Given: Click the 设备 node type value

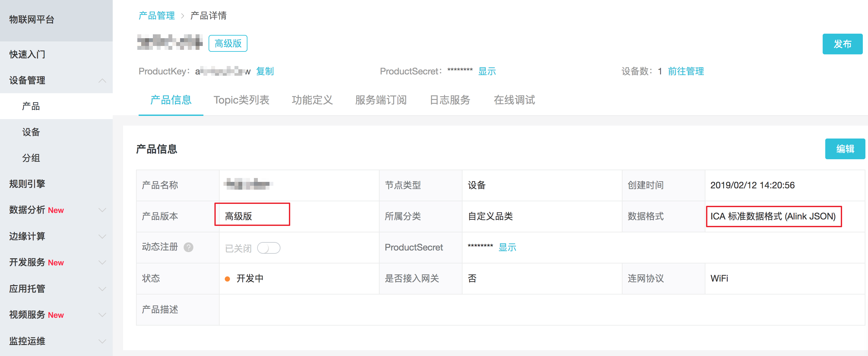Looking at the screenshot, I should tap(476, 185).
